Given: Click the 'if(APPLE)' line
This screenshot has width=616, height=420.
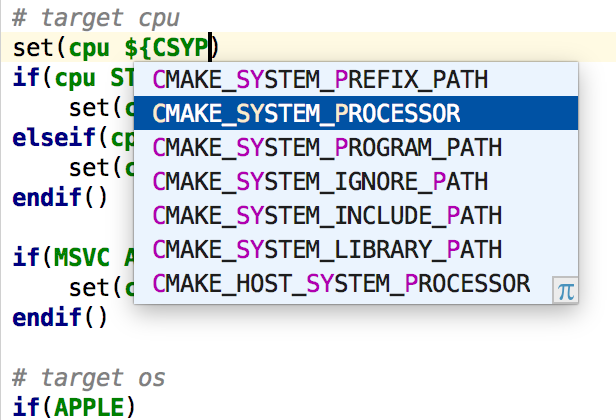Looking at the screenshot, I should (x=74, y=407).
